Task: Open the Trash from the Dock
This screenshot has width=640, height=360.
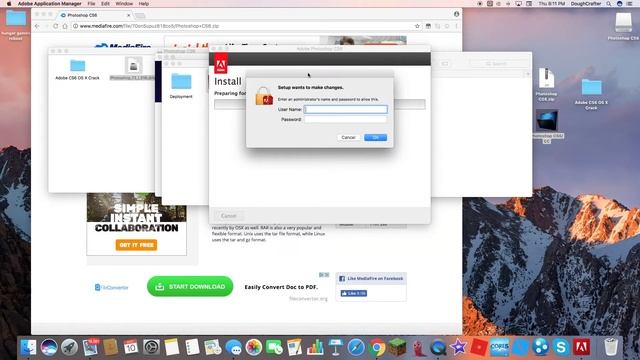Action: (611, 347)
